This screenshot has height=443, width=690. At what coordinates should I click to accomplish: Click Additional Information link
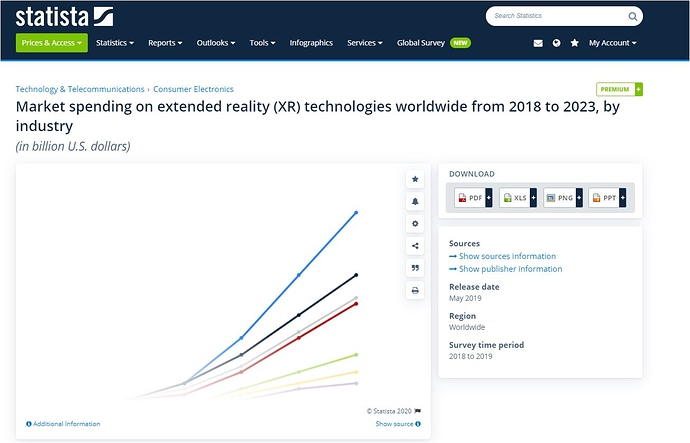(x=66, y=424)
